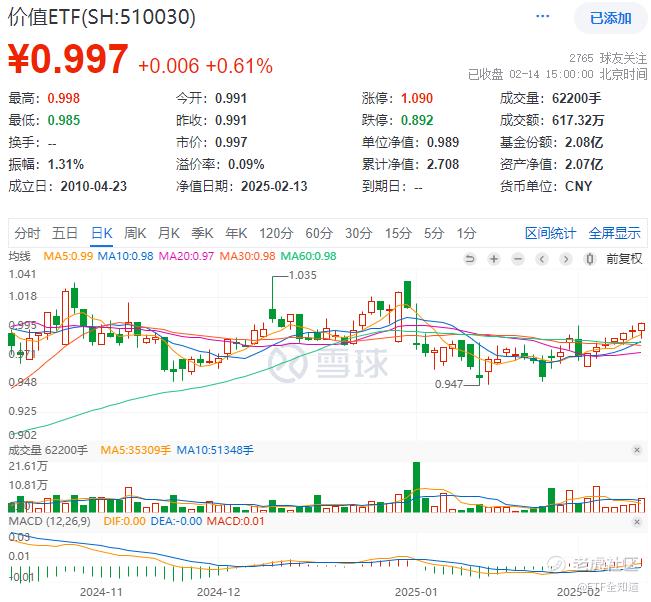Switch to the 5分 interval tab

pos(433,233)
